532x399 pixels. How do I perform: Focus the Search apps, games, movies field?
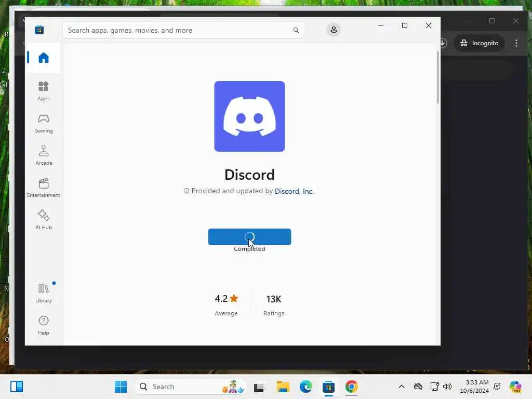(183, 30)
